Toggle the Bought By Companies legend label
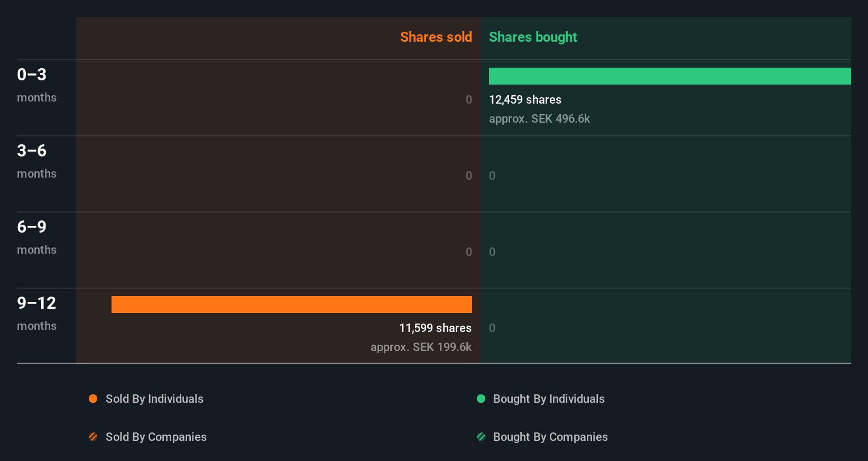The height and width of the screenshot is (461, 868). click(x=550, y=437)
